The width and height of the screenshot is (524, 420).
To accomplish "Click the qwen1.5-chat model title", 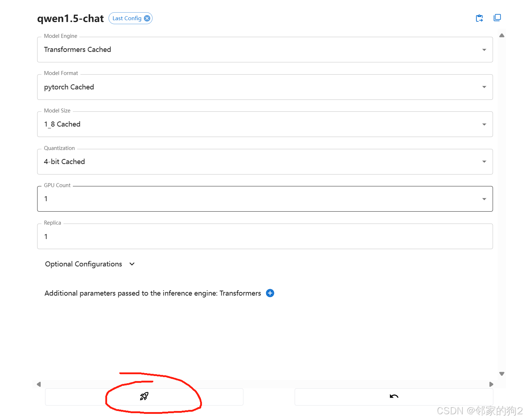I will click(70, 18).
